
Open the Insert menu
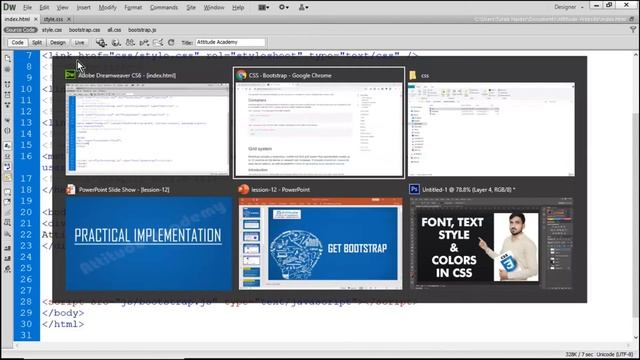click(x=83, y=7)
